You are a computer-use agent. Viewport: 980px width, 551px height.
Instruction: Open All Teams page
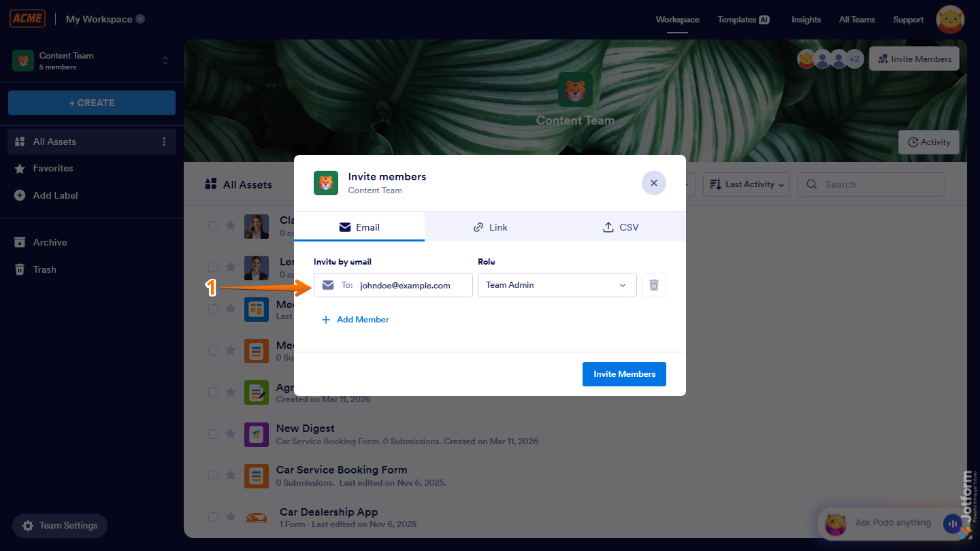point(857,20)
